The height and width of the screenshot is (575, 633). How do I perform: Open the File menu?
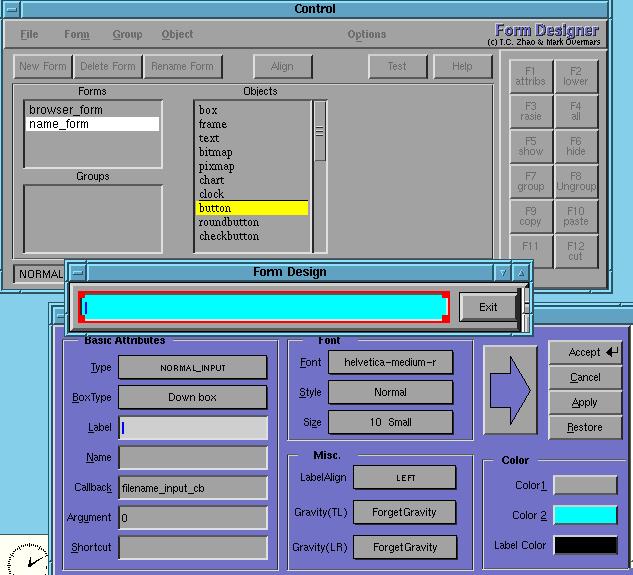[x=29, y=34]
